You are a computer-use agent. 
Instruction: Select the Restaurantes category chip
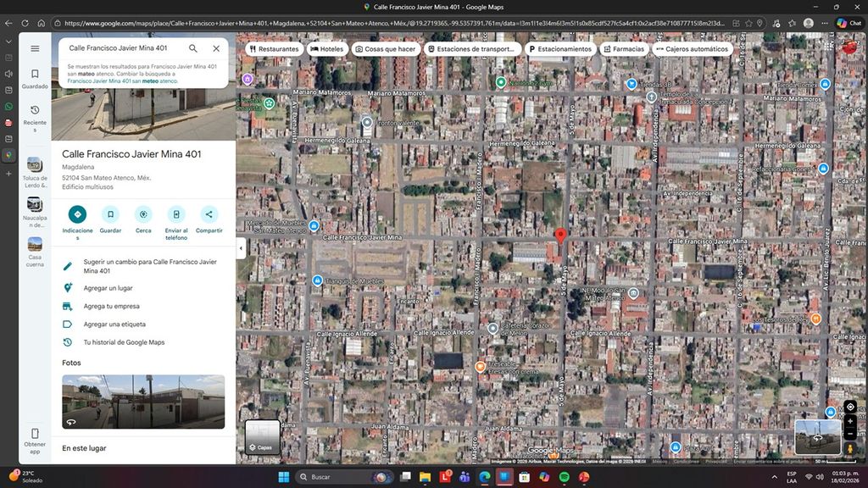tap(273, 49)
